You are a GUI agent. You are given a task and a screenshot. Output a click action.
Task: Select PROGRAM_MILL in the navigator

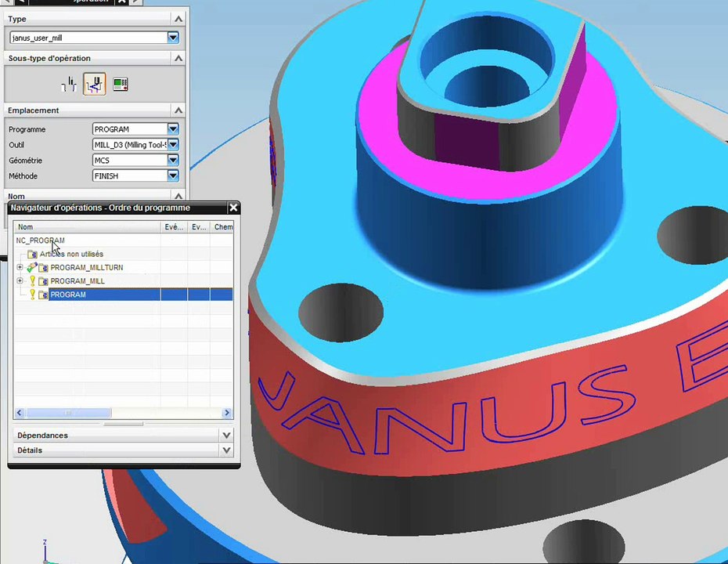pos(77,281)
